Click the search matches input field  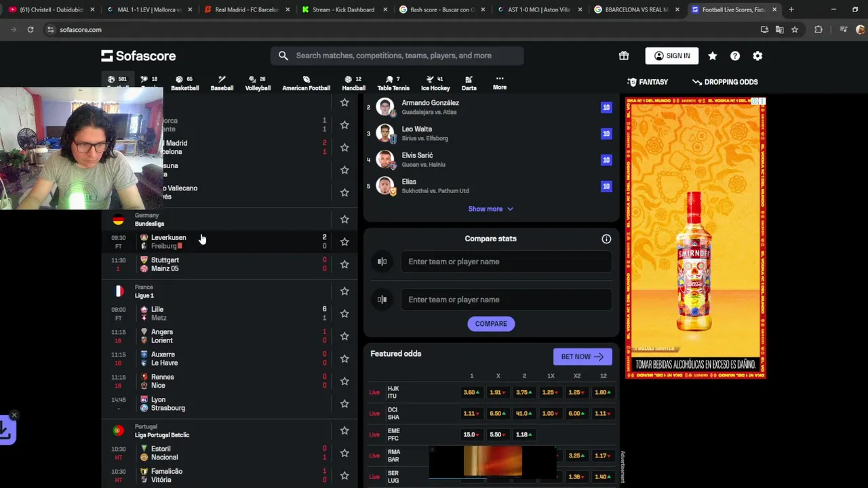tap(397, 56)
